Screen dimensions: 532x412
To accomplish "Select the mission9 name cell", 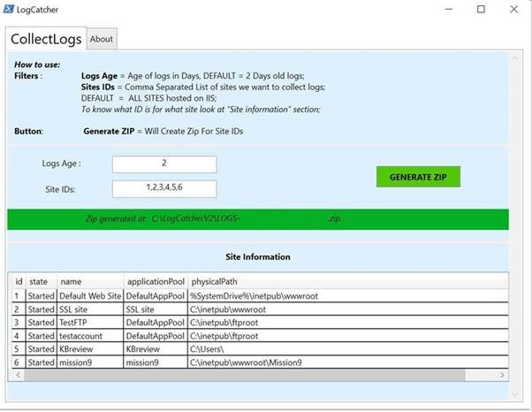I will tap(90, 362).
